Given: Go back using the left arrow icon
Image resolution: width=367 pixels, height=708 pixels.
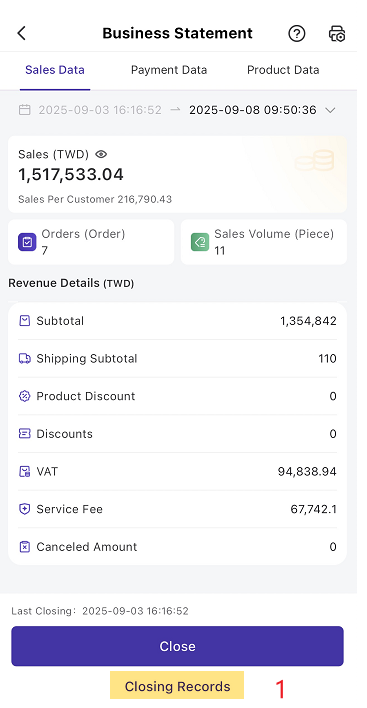Looking at the screenshot, I should (x=22, y=33).
